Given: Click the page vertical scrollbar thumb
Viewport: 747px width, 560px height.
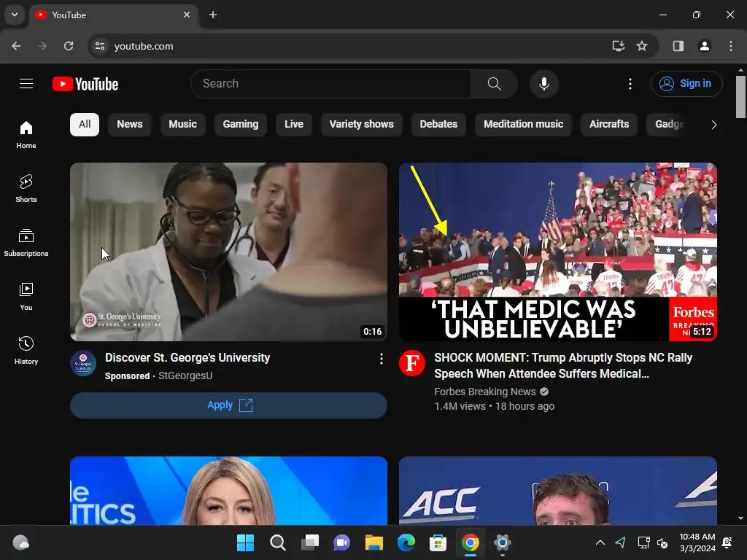Looking at the screenshot, I should click(740, 97).
